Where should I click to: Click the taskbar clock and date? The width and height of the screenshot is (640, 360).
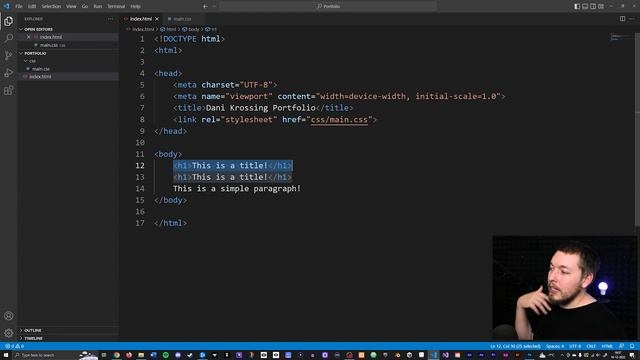point(619,355)
